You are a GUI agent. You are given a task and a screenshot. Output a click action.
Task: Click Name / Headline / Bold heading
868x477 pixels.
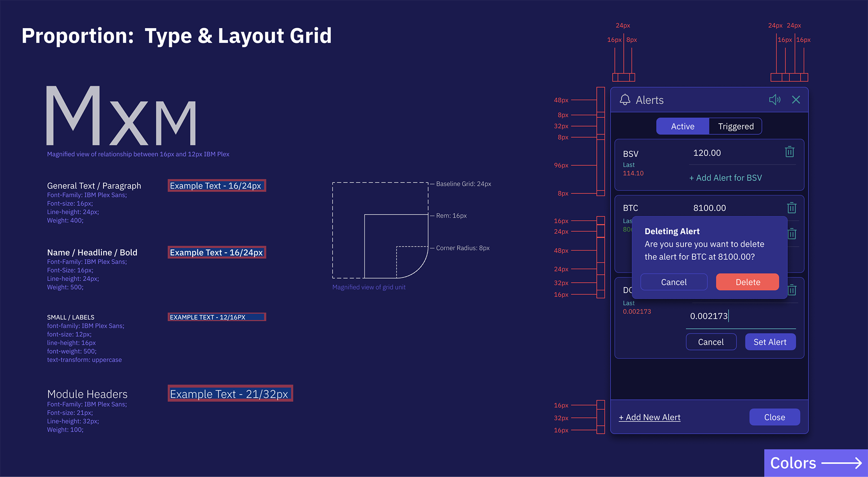point(92,252)
